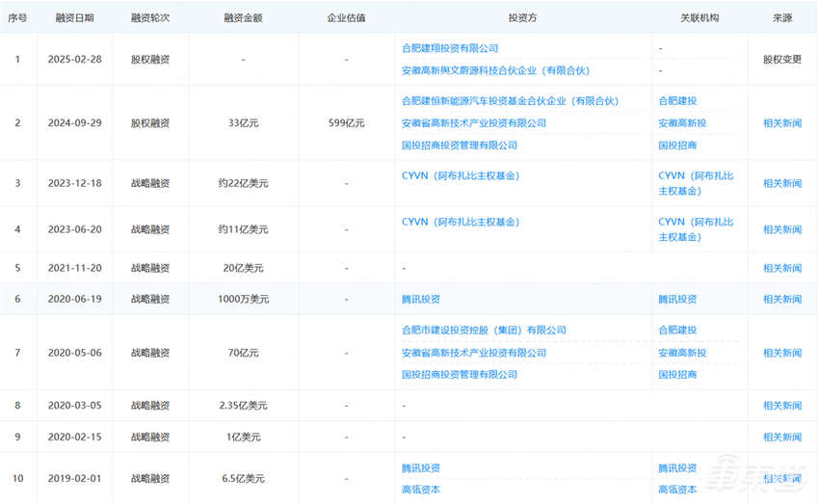819x504 pixels.
Task: Click 腾讯投资 investor link in the 2020-06-19 row
Action: [x=420, y=300]
